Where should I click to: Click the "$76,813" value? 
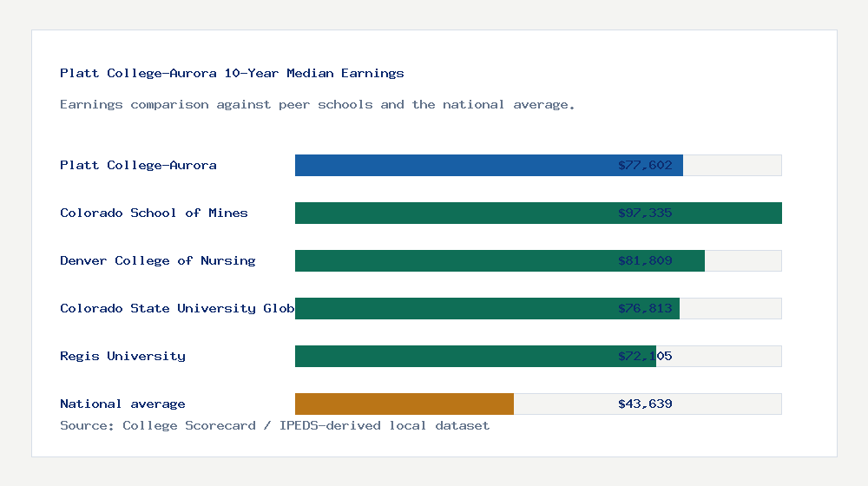coord(645,308)
